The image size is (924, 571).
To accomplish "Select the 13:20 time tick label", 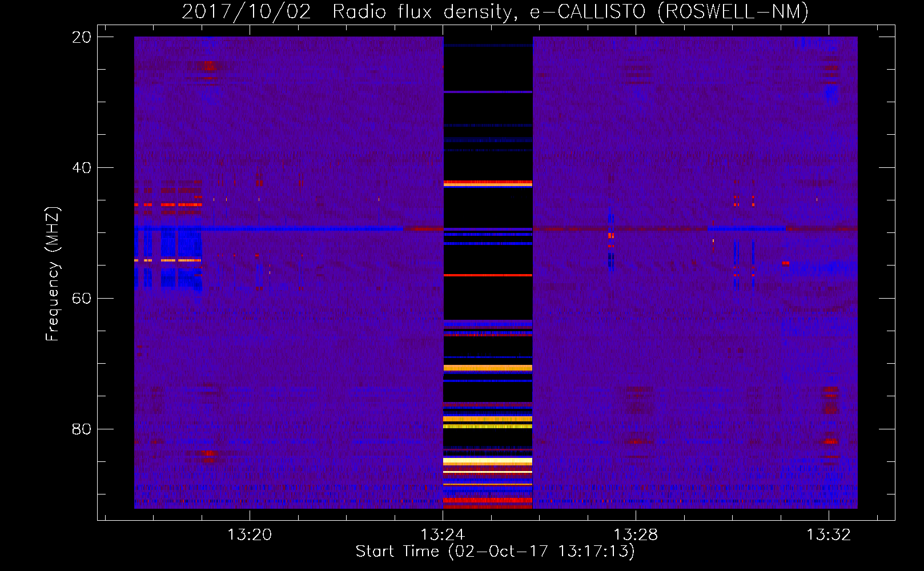I will [250, 535].
